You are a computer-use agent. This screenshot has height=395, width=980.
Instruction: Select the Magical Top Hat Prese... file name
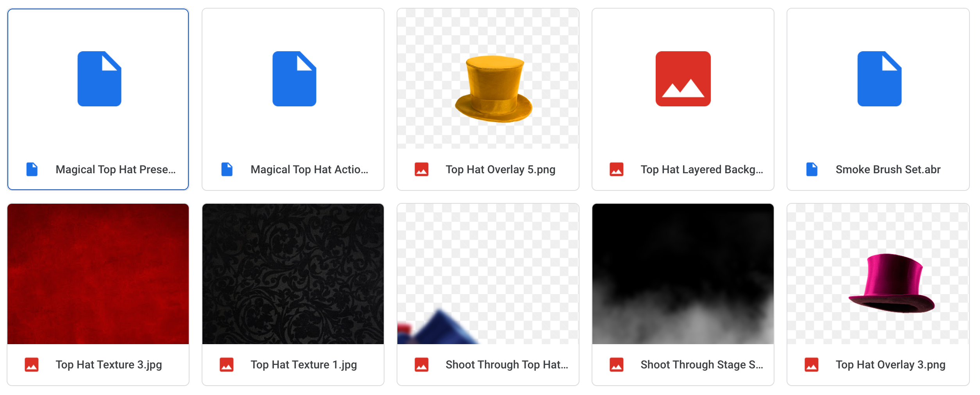click(x=116, y=169)
